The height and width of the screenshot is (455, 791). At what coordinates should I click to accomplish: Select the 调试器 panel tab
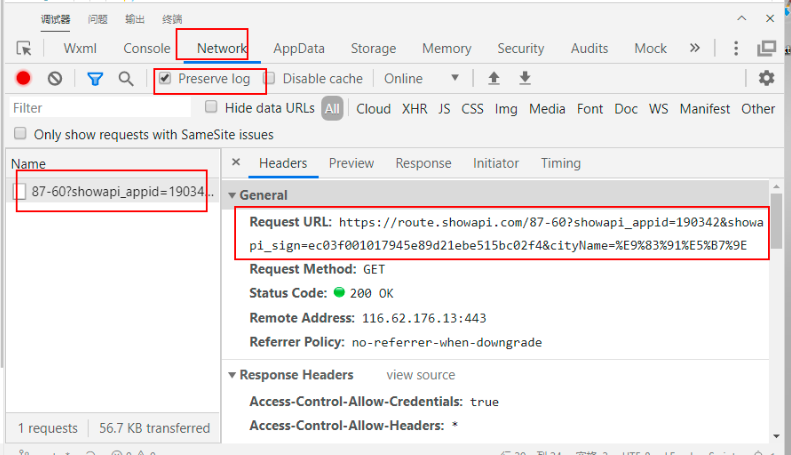tap(55, 19)
